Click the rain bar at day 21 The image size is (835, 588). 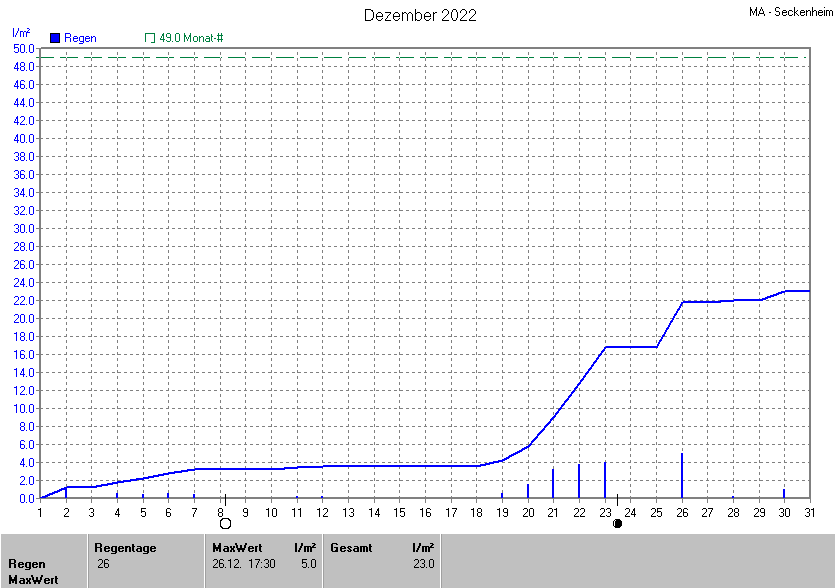tap(553, 483)
